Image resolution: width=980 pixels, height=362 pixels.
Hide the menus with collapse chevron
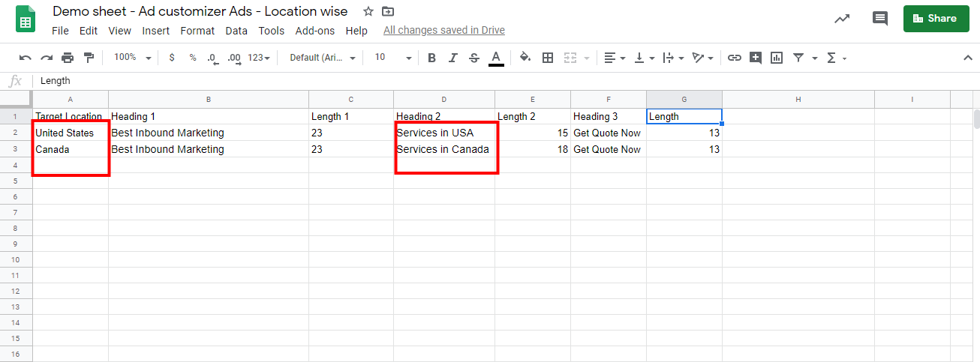click(968, 58)
